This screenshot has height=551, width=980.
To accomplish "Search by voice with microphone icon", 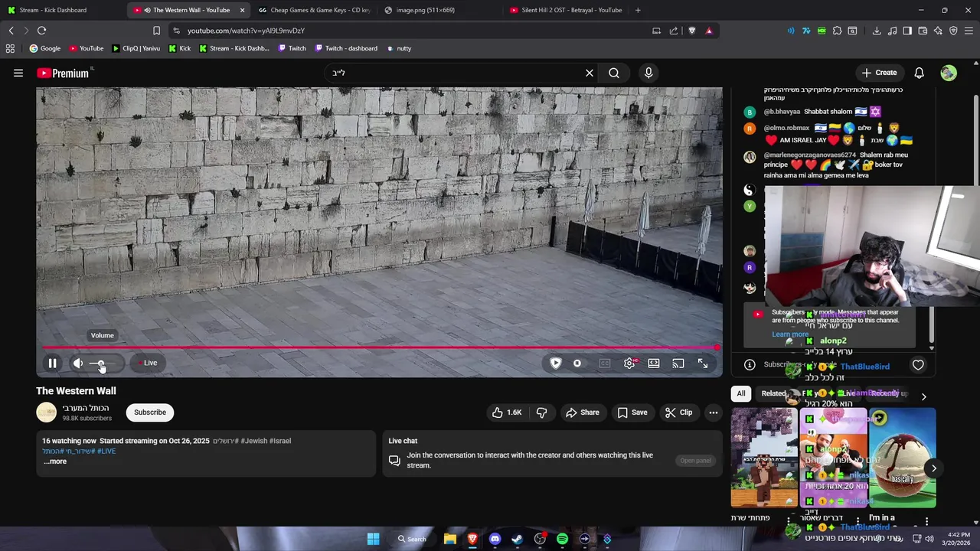I will click(648, 73).
